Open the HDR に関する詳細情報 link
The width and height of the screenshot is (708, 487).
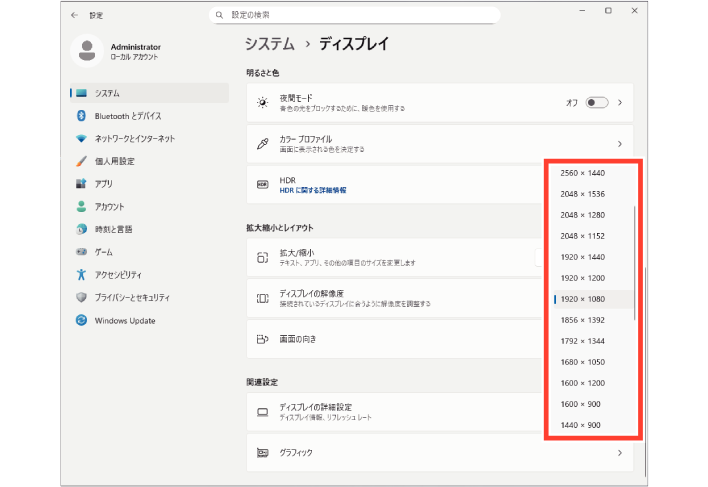tap(313, 190)
